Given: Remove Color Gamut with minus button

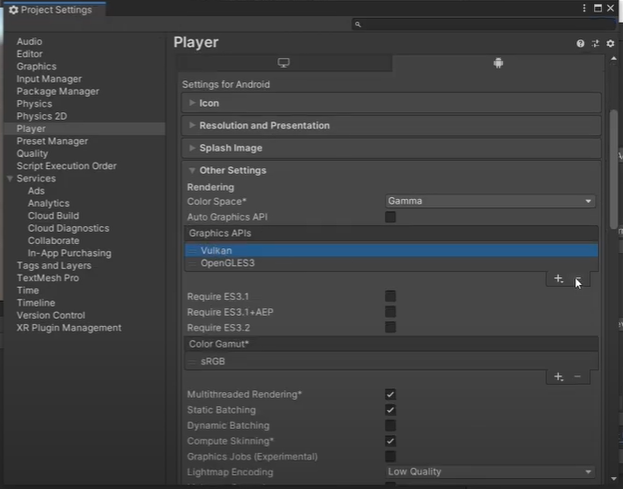Looking at the screenshot, I should pyautogui.click(x=577, y=377).
